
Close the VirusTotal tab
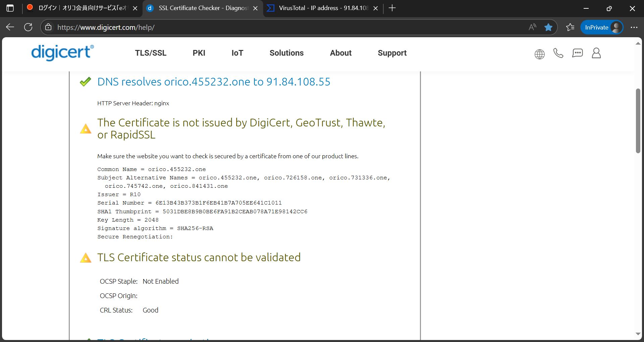tap(376, 8)
